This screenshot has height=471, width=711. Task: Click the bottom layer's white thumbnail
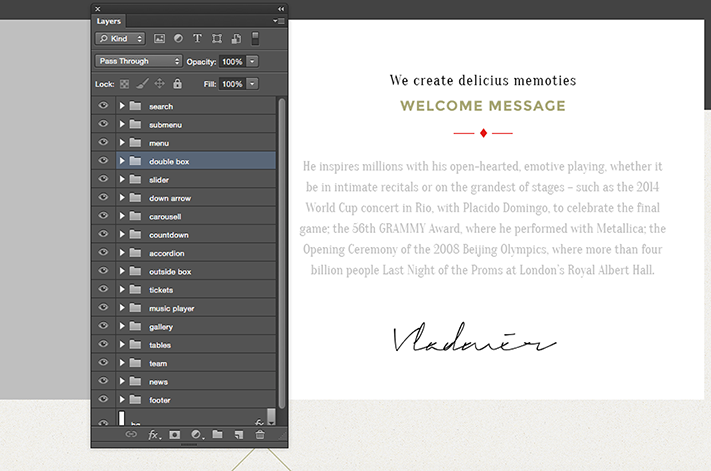coord(122,418)
